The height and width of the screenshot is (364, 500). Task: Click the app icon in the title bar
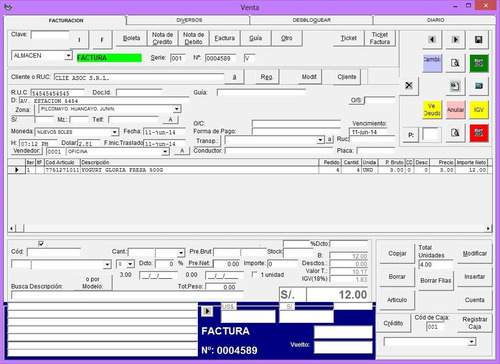point(8,7)
